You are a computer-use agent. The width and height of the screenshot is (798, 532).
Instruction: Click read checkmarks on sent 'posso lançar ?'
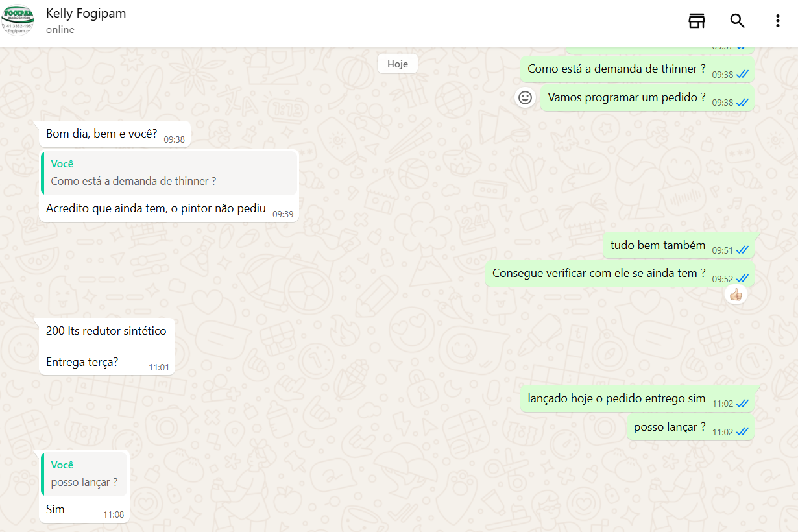742,432
